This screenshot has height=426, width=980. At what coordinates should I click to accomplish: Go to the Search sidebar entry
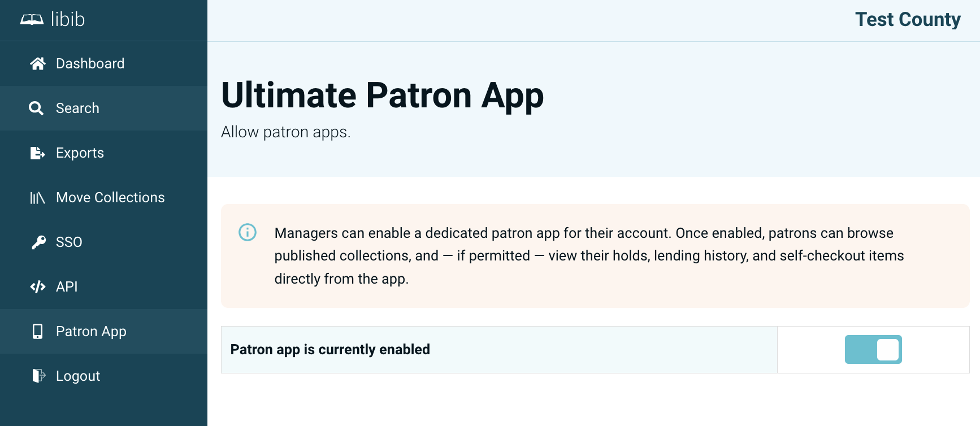(77, 108)
